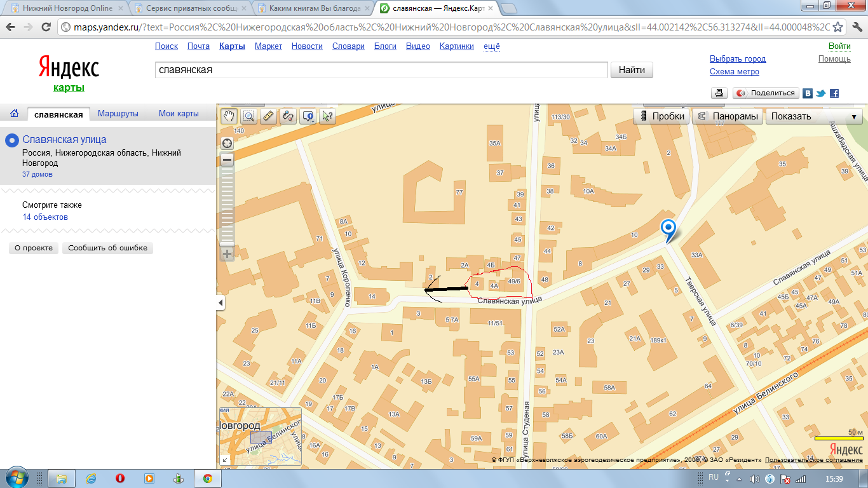Image resolution: width=868 pixels, height=488 pixels.
Task: Click the Схема метро link
Action: click(x=735, y=72)
